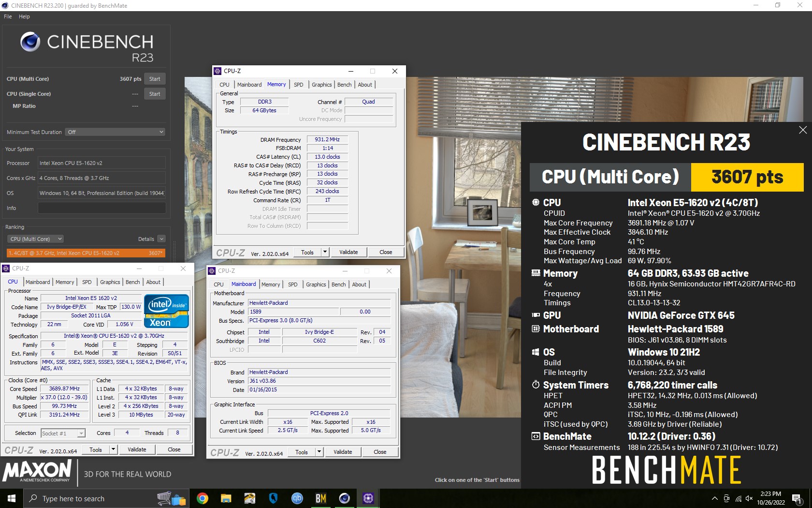
Task: Open the Help menu in Cinebench
Action: click(x=24, y=16)
